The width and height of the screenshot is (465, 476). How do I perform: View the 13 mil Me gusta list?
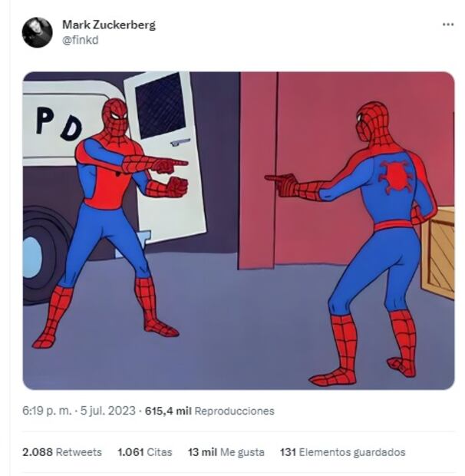226,452
